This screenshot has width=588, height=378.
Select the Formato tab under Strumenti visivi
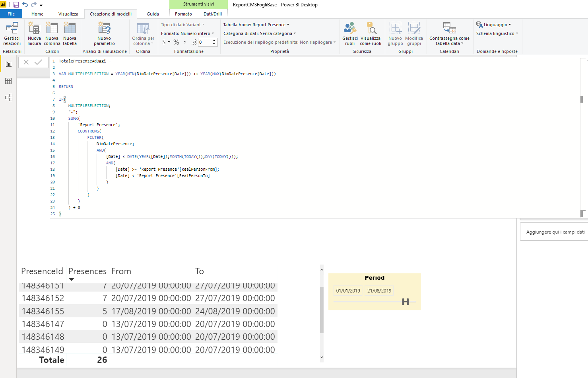183,14
